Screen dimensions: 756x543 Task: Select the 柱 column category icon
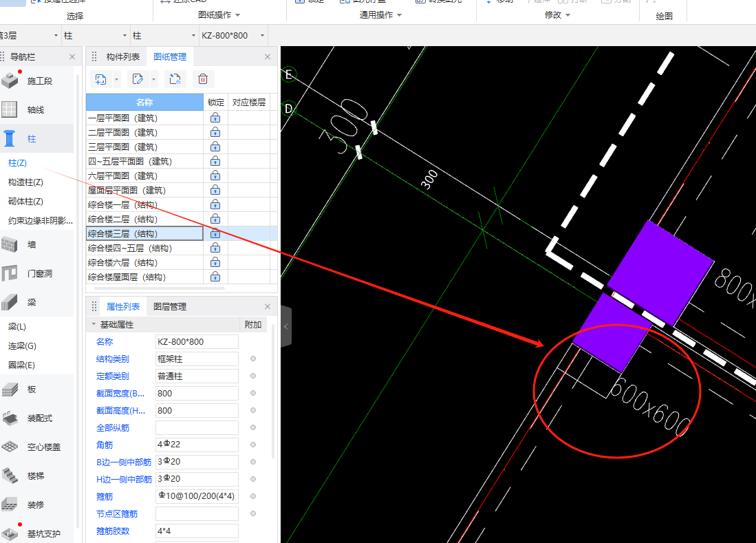coord(10,138)
